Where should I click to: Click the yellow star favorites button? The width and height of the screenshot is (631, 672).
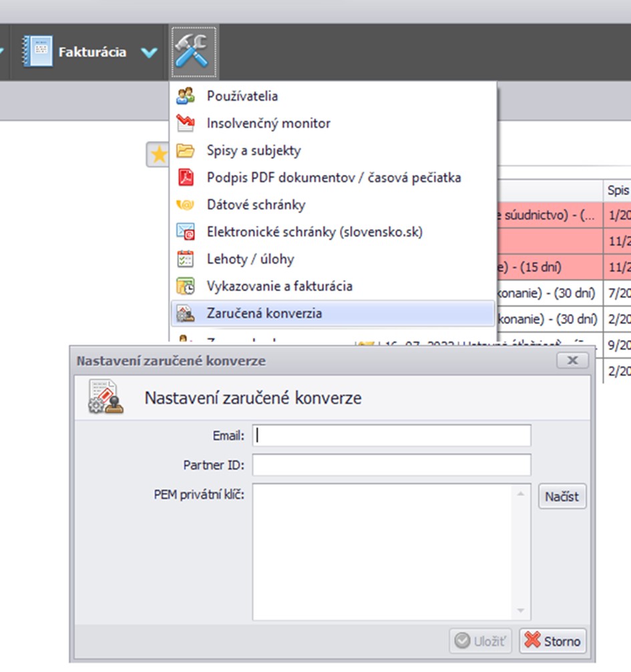(x=158, y=156)
